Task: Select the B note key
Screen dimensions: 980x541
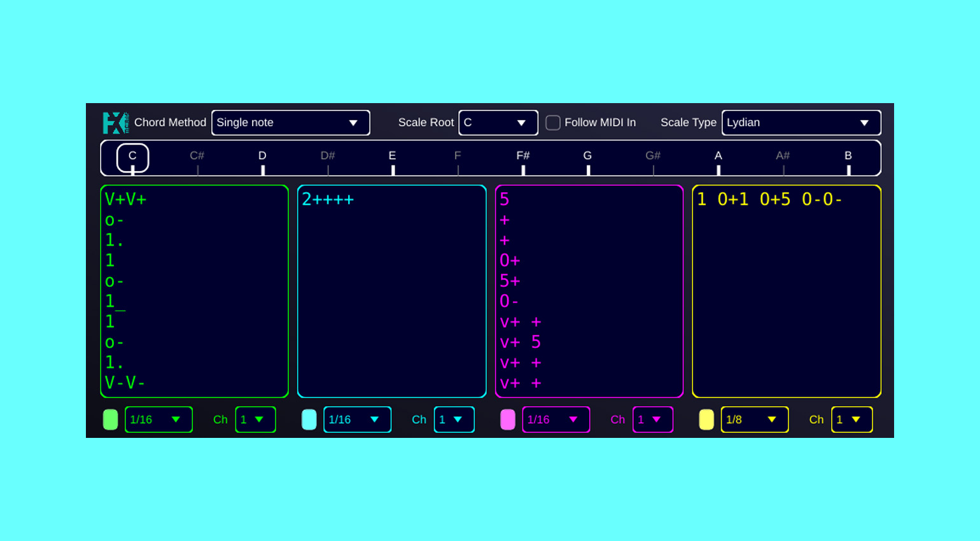Action: coord(848,158)
